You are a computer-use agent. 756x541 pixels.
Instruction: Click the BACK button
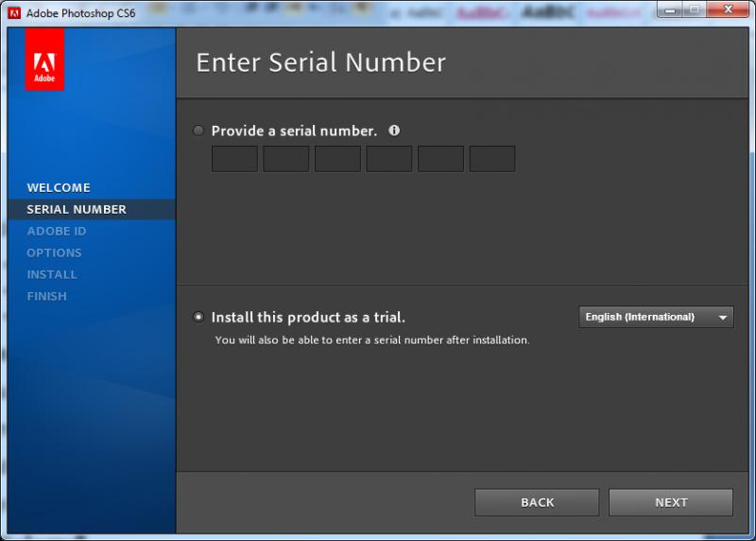[537, 502]
